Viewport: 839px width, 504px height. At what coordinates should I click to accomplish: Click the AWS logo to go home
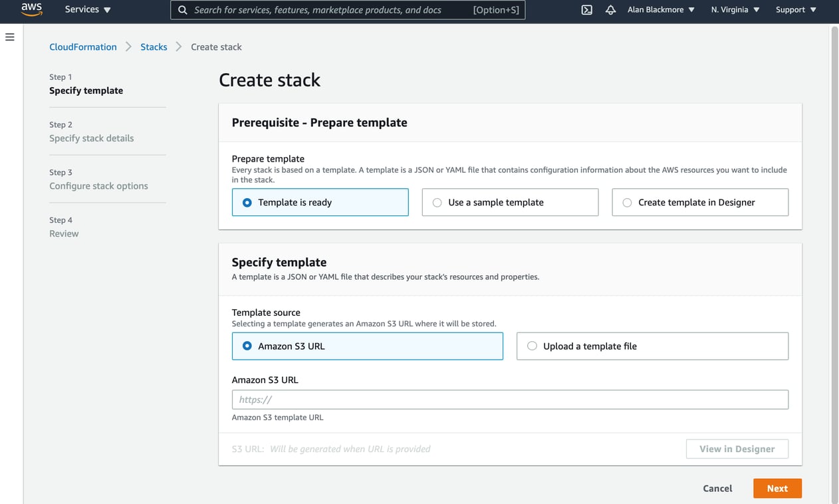pos(31,10)
